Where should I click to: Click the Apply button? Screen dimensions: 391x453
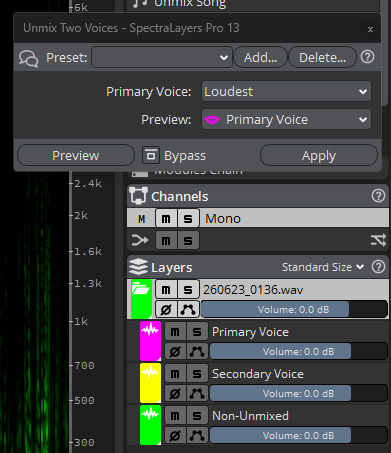coord(319,155)
